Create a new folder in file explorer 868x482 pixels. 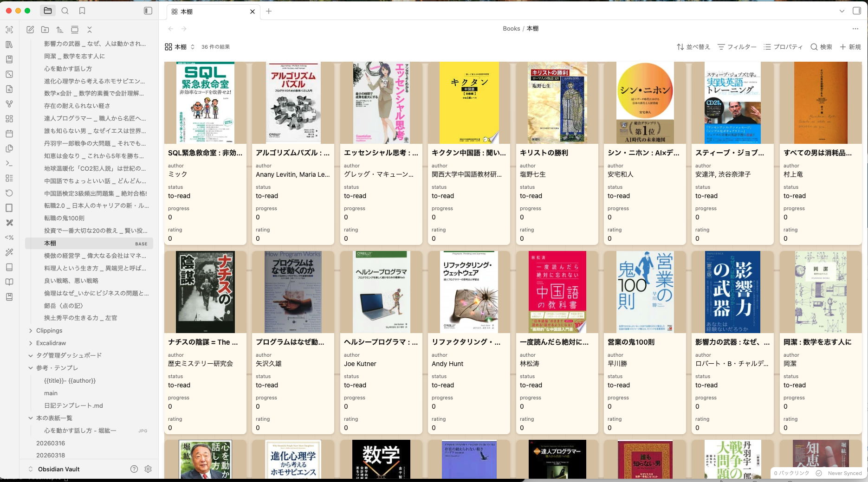(x=45, y=30)
